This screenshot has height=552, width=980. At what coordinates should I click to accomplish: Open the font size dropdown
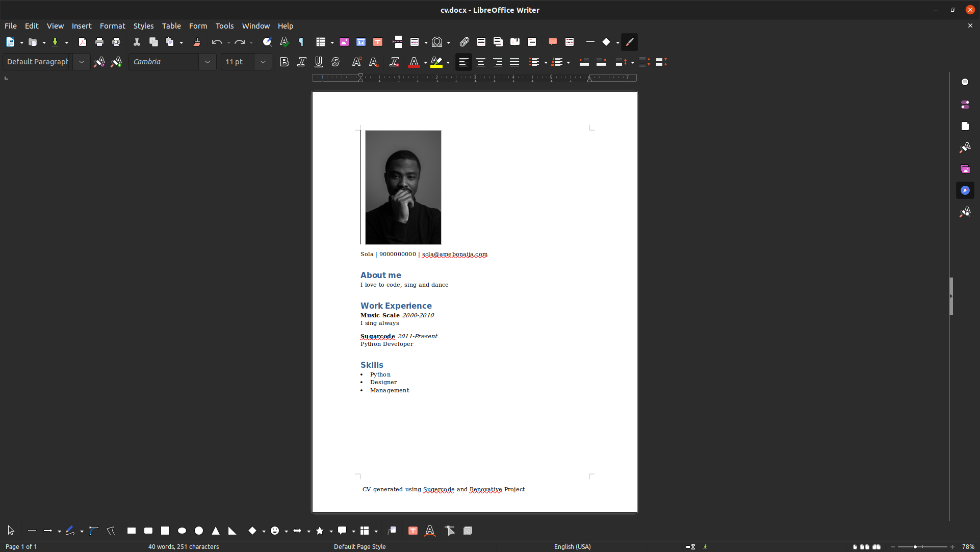point(263,62)
